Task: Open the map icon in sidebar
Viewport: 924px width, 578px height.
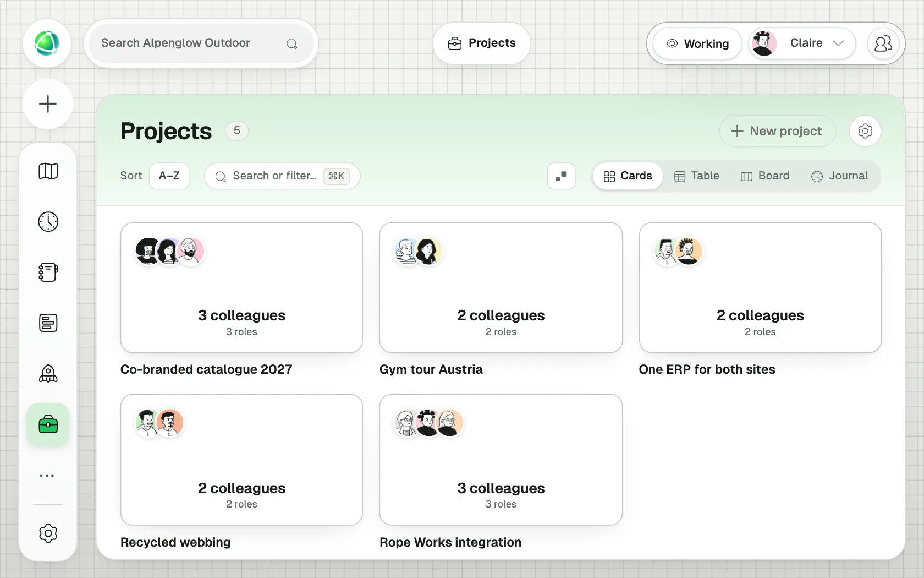Action: pyautogui.click(x=48, y=171)
